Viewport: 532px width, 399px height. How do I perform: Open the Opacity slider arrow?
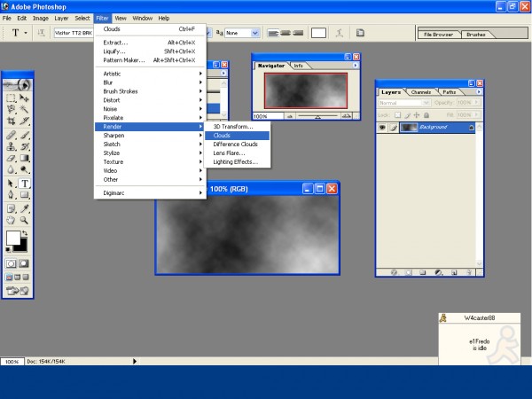pyautogui.click(x=477, y=103)
